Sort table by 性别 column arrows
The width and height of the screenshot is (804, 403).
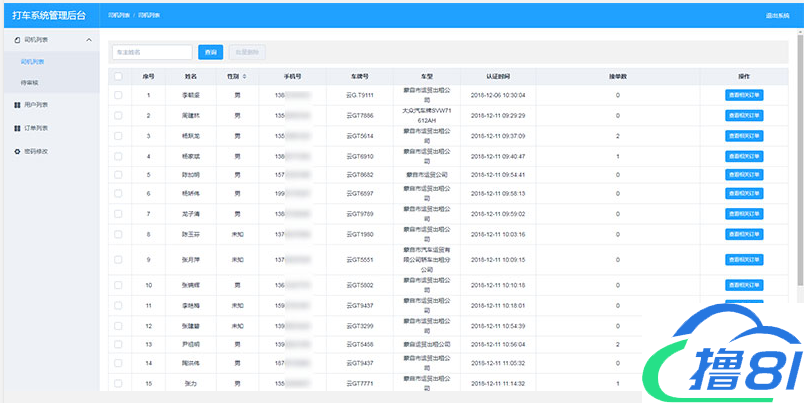pos(244,76)
